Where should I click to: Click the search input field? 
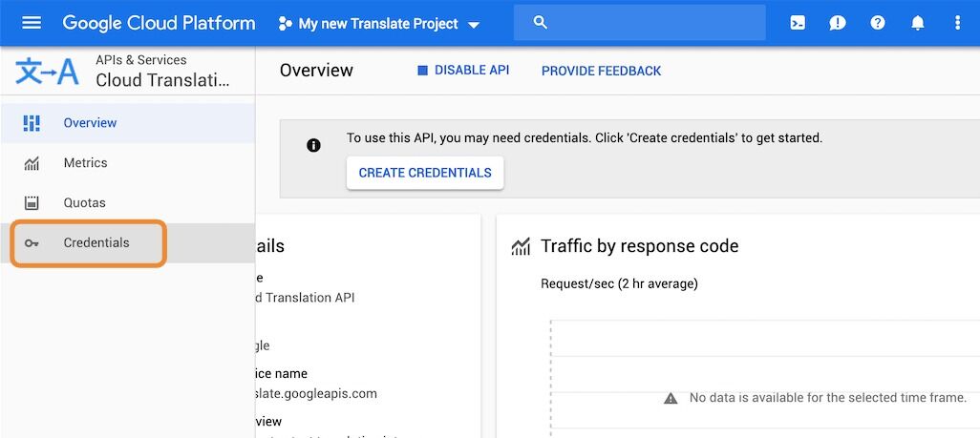point(639,23)
